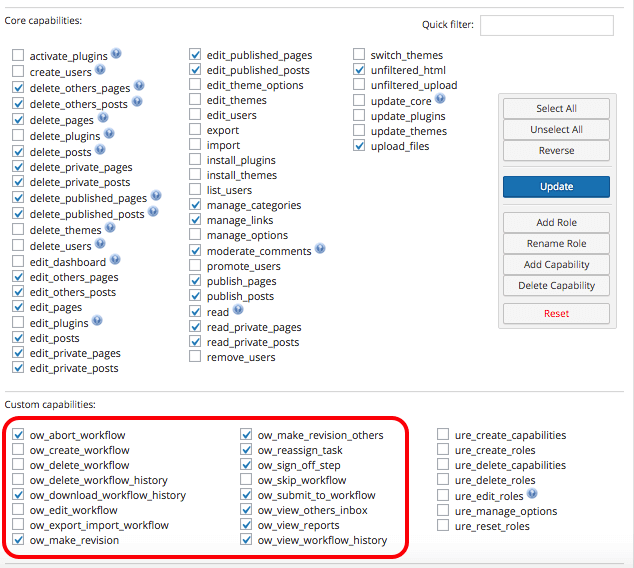Viewport: 634px width, 568px height.
Task: Click the Rename Role button
Action: click(556, 243)
